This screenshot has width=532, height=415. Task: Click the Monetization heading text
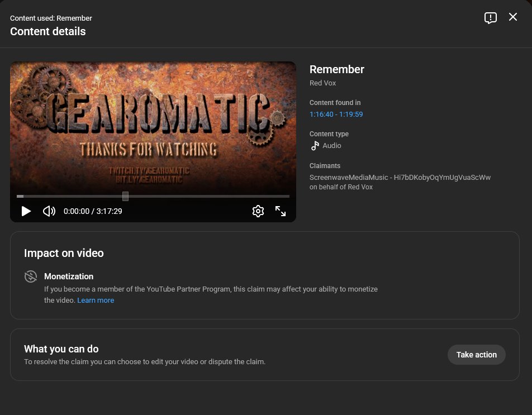pos(69,276)
